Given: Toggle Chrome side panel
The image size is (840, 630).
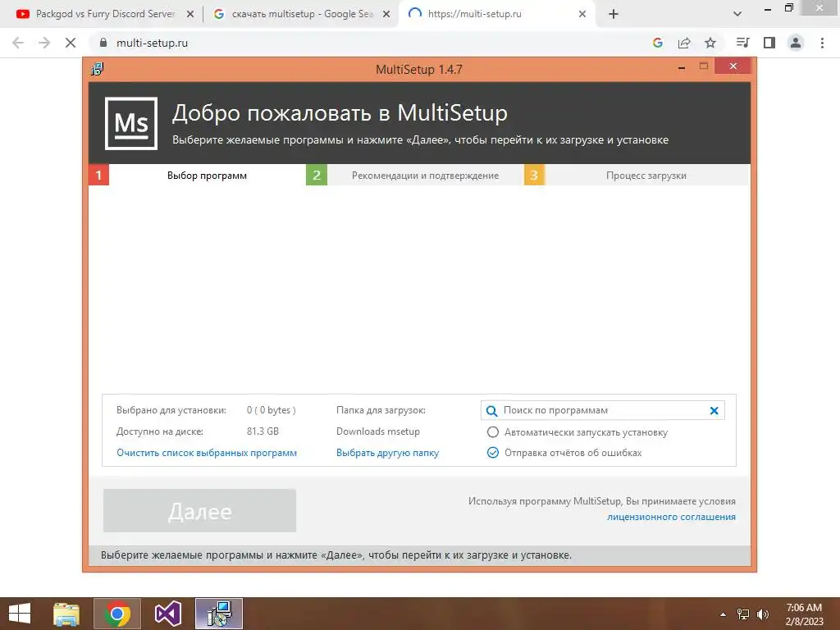Looking at the screenshot, I should point(769,43).
